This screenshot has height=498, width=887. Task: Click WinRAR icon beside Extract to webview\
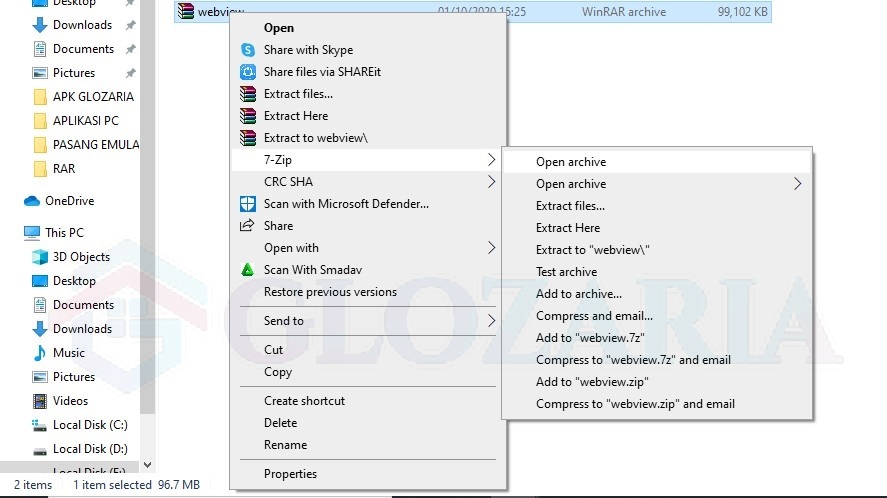click(248, 138)
